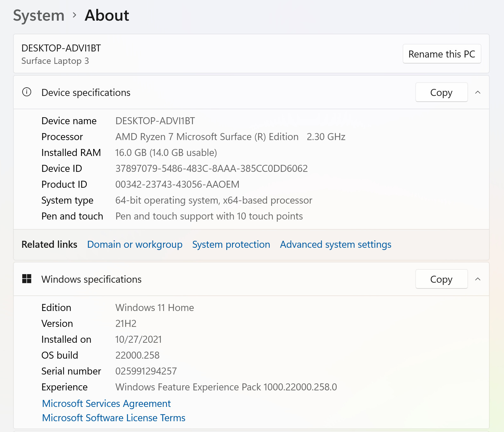Click the Device ID label
The image size is (504, 432).
[62, 169]
